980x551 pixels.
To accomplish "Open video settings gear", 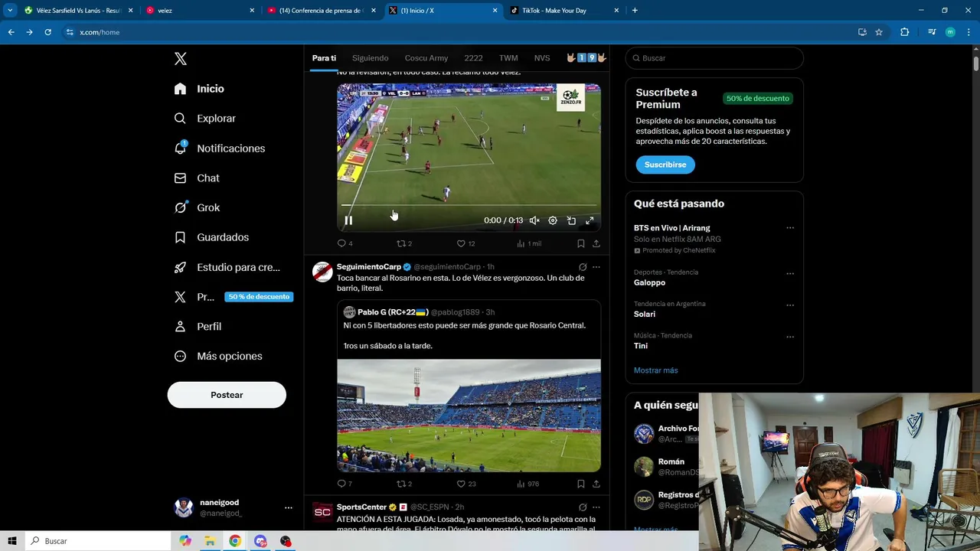I will pos(553,220).
